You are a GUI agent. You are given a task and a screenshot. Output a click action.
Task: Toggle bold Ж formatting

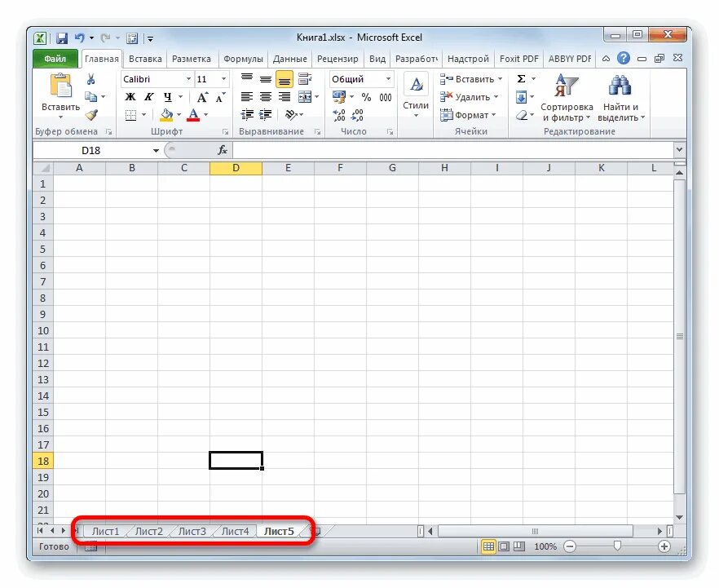pos(130,97)
